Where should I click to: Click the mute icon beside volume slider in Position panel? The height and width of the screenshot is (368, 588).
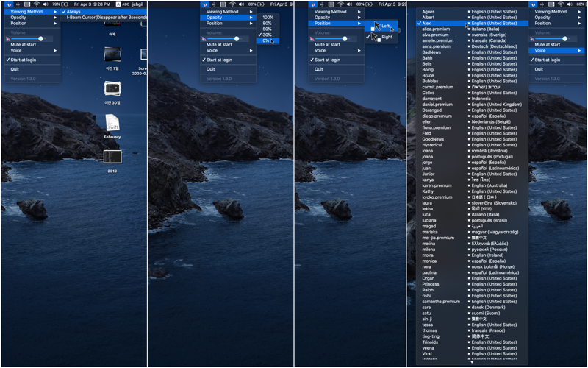click(x=312, y=39)
